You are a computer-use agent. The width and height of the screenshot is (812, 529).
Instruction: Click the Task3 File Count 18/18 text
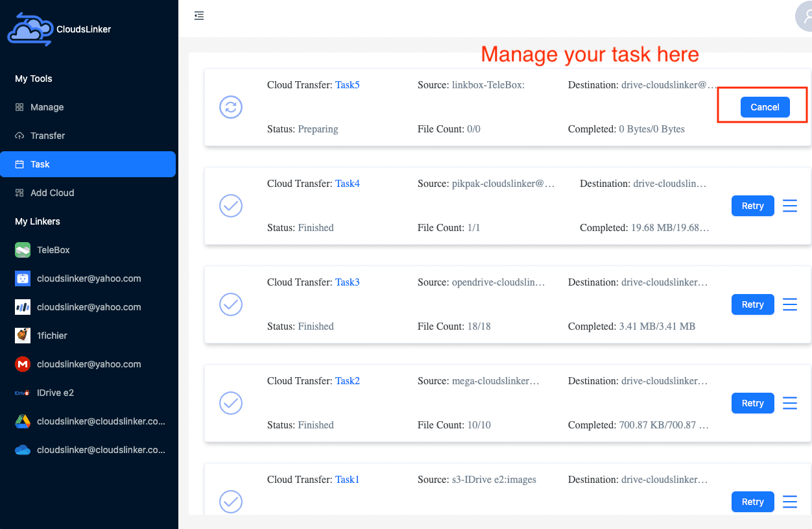tap(479, 326)
